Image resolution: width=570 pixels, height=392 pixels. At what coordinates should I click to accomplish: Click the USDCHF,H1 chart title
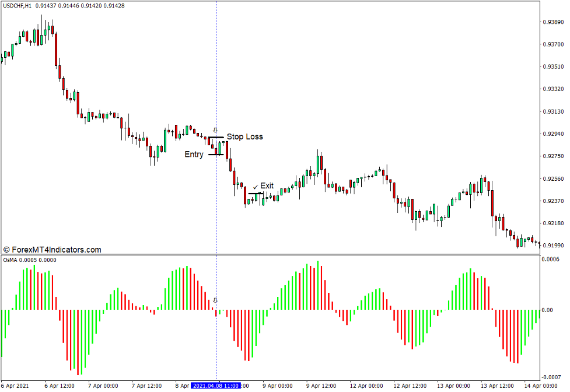point(18,5)
